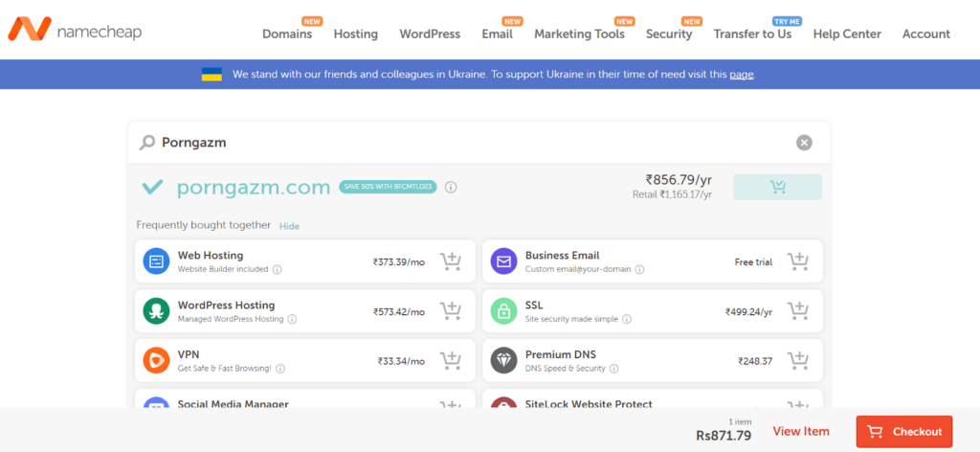Click the ₹856.79/yr price
The image size is (980, 452).
(x=679, y=180)
